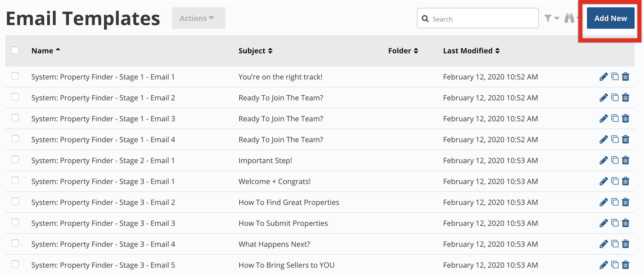Screen dimensions: 644x275
Task: Click the subject "You're on the right track!"
Action: point(280,77)
